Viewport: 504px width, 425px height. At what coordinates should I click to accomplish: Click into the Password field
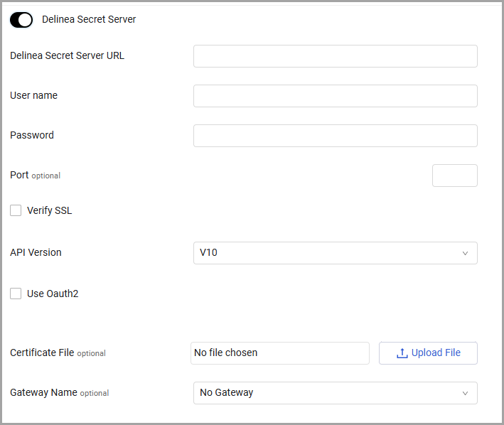coord(336,136)
